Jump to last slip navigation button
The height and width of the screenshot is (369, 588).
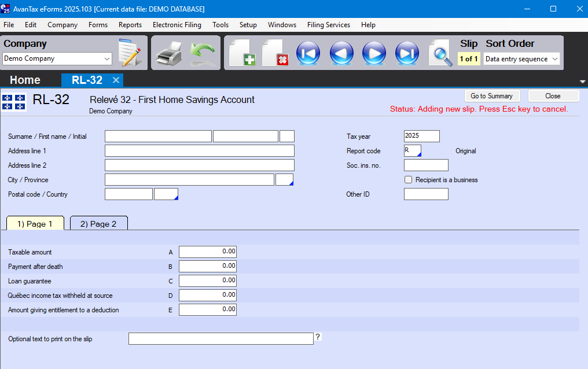click(x=407, y=53)
